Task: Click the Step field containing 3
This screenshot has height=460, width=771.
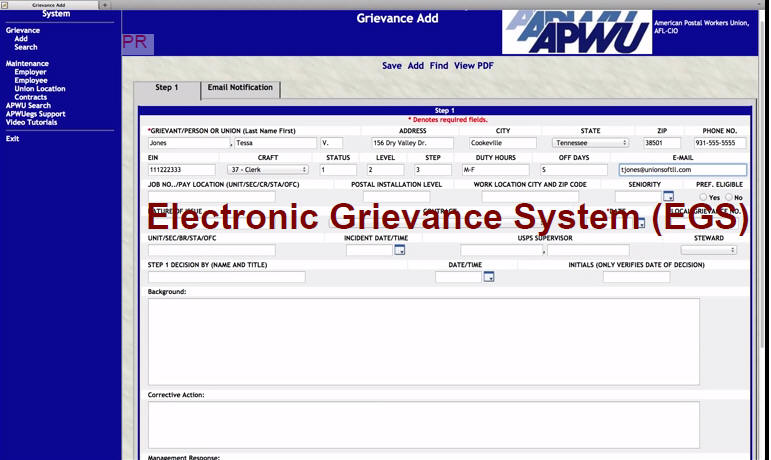Action: tap(433, 170)
